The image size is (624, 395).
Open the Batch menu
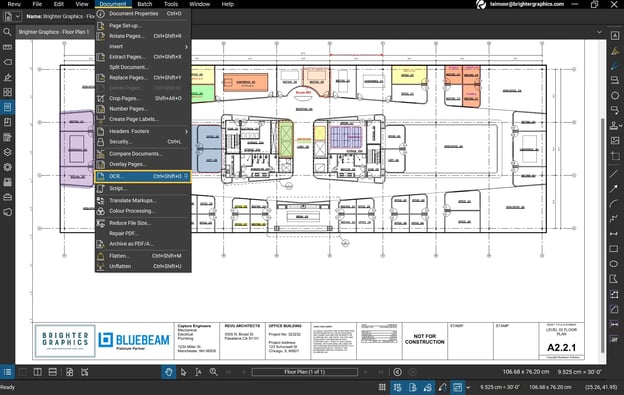click(145, 4)
